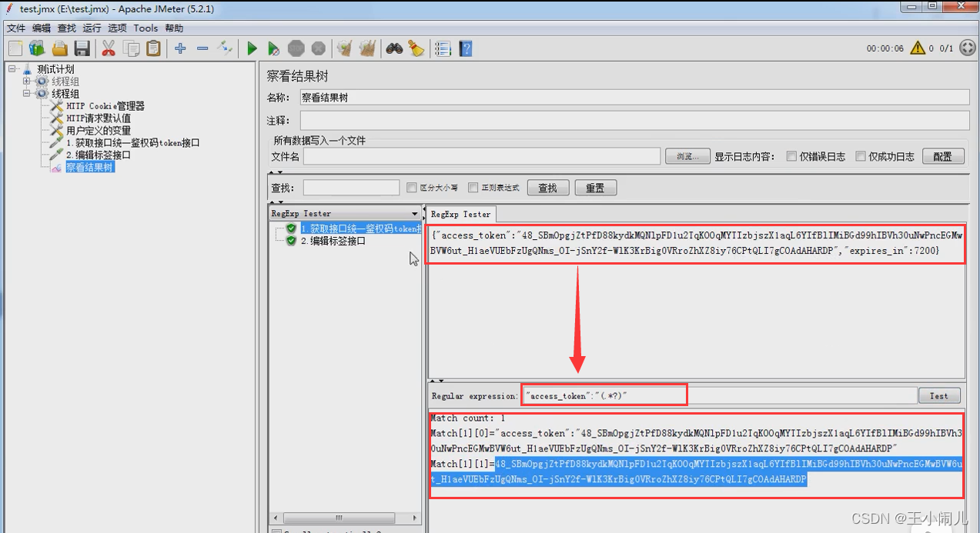The image size is (980, 533).
Task: Click the 配置 button
Action: 943,156
